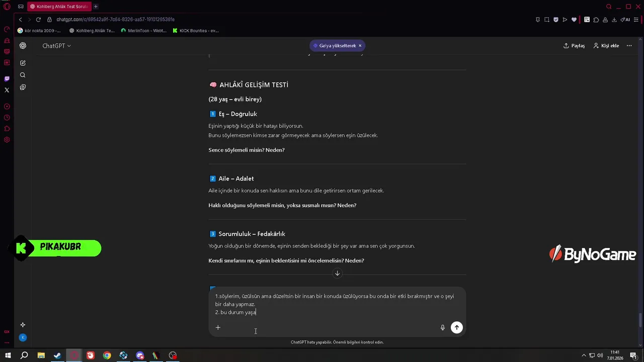Image resolution: width=644 pixels, height=362 pixels.
Task: View the site info lock icon
Action: coord(49,20)
